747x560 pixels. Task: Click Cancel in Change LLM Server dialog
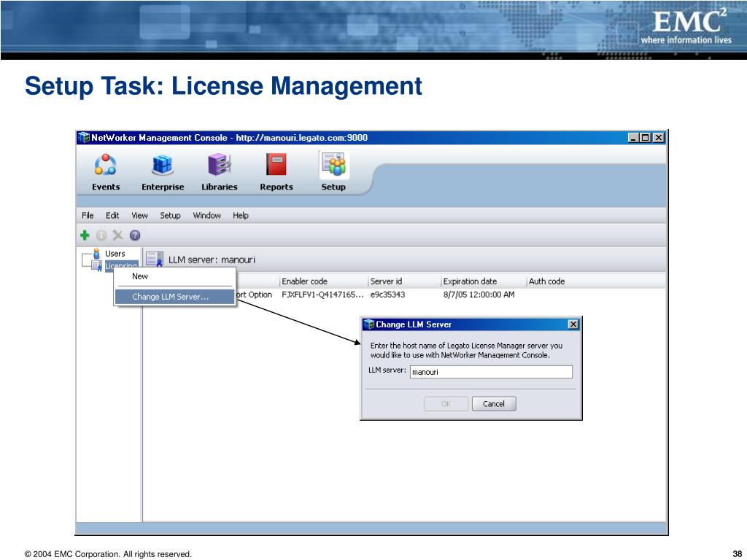tap(494, 404)
